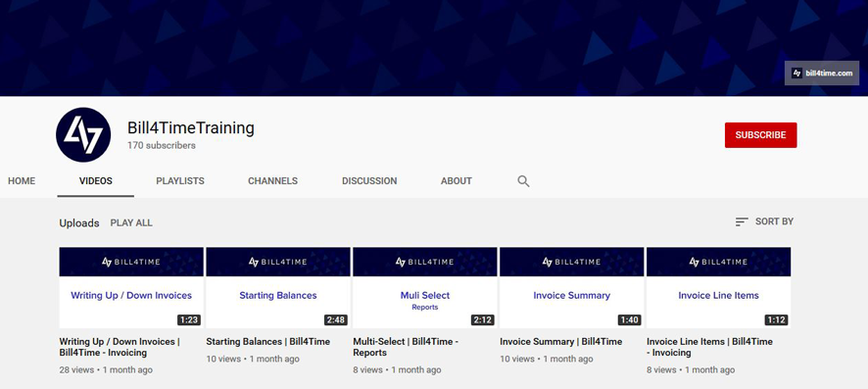Select the Videos tab
This screenshot has width=868, height=389.
(x=95, y=181)
